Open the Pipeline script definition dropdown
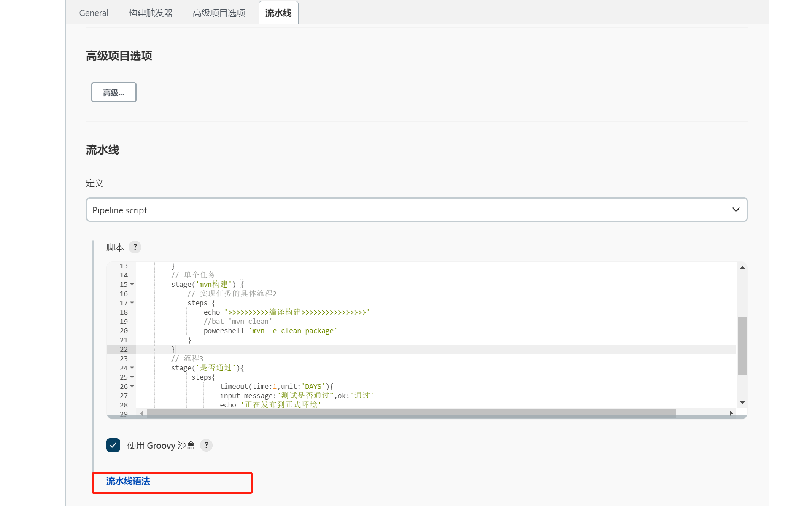The image size is (812, 506). click(x=416, y=210)
